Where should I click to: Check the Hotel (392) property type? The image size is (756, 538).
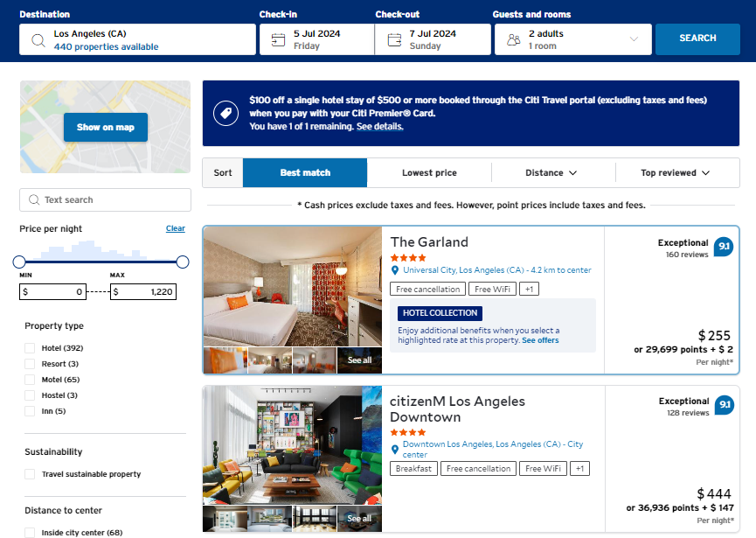tap(30, 348)
